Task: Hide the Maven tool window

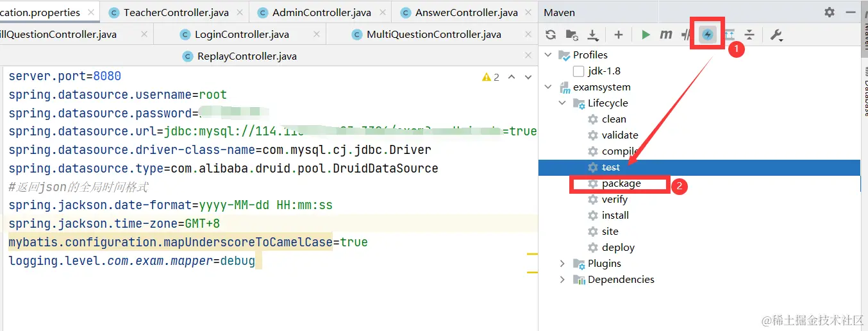Action: coord(850,12)
